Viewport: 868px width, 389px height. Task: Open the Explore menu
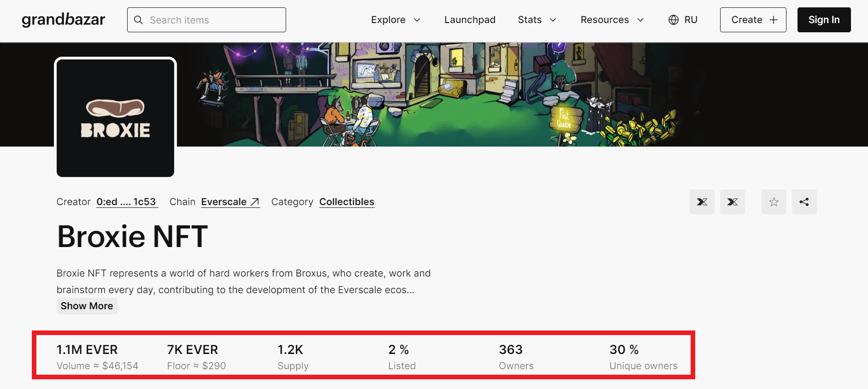(x=396, y=20)
